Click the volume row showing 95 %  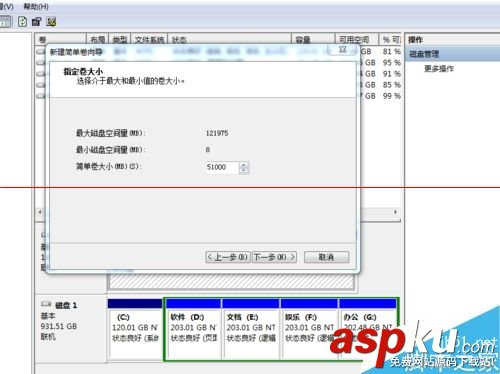381,63
